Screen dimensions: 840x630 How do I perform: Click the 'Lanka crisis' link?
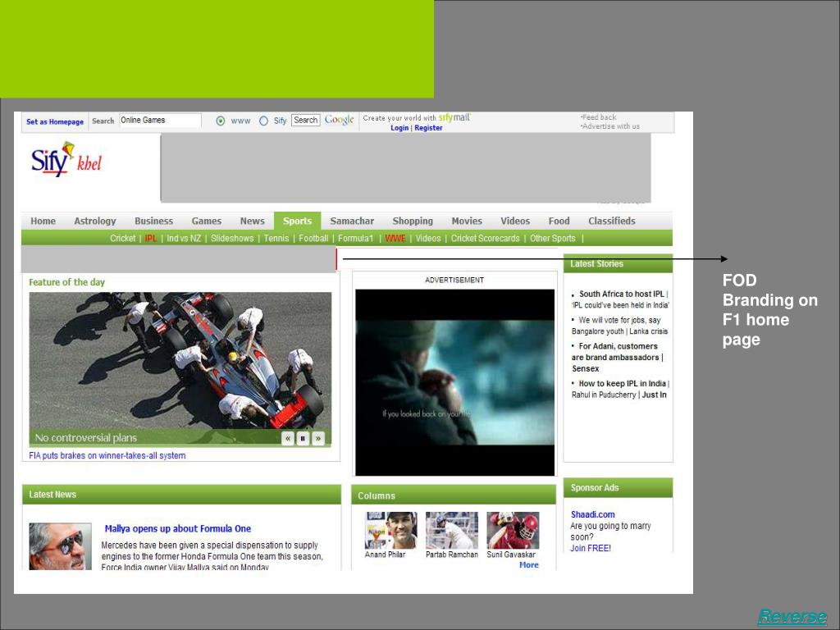[x=648, y=331]
